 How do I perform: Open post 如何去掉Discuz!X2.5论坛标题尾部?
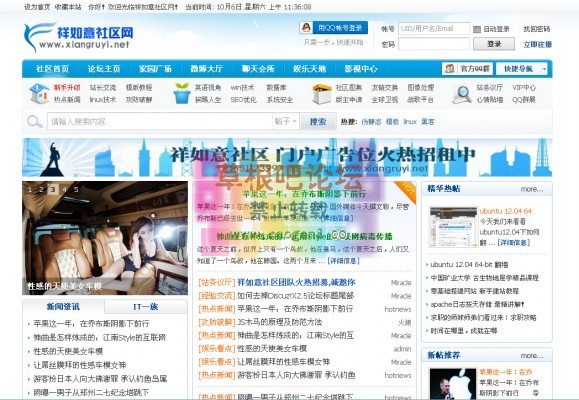[295, 295]
